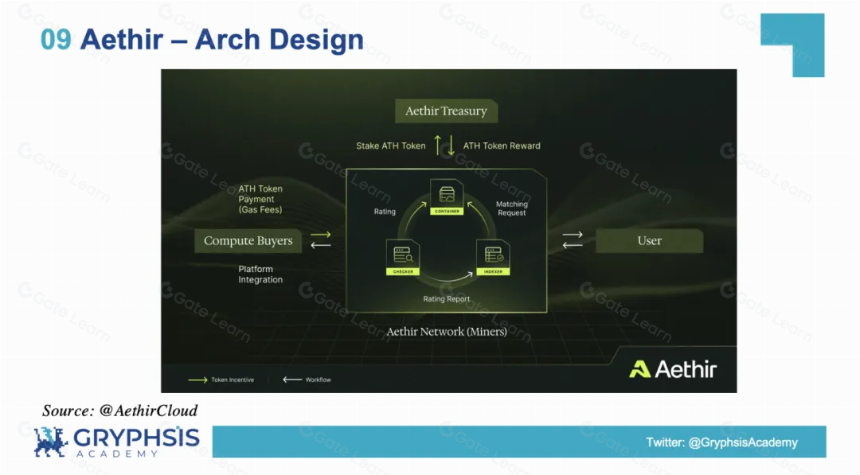Click the 'Rating Report' label

[446, 299]
